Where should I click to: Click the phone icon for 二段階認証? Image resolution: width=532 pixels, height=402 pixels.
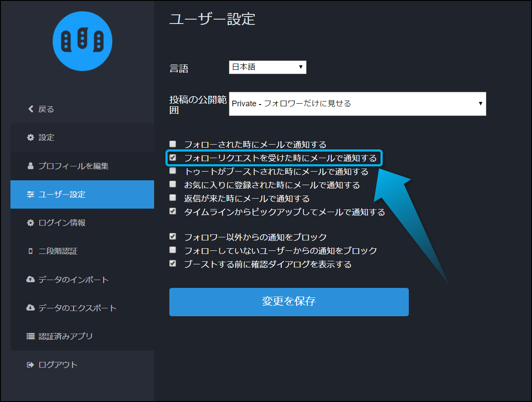[x=30, y=251]
